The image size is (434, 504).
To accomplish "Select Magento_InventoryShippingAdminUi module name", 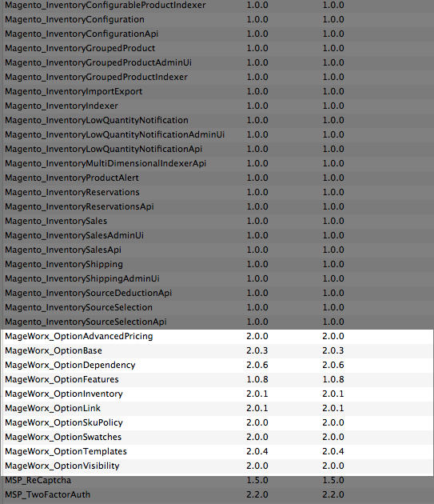I will click(x=82, y=279).
